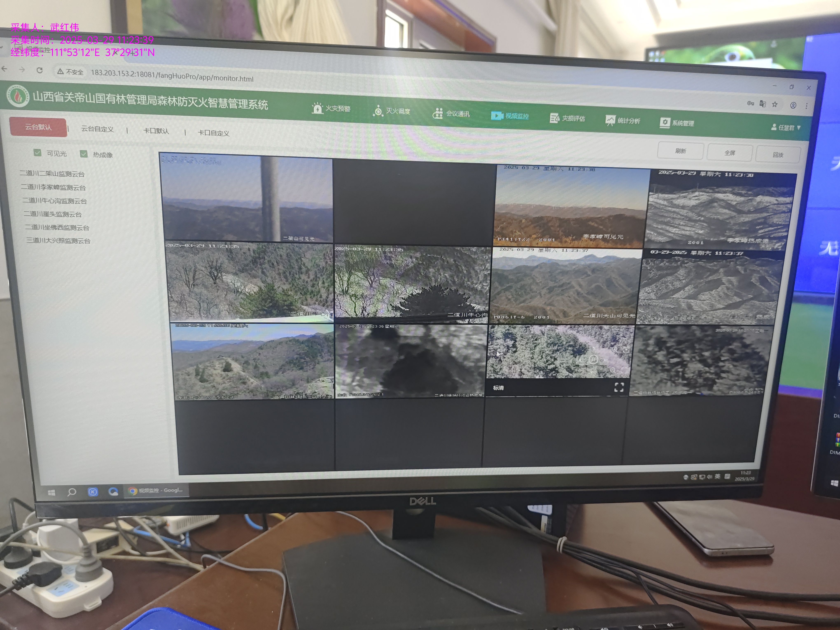Select the 李家峰可见光 video thumbnail
The image size is (840, 630).
click(x=571, y=207)
